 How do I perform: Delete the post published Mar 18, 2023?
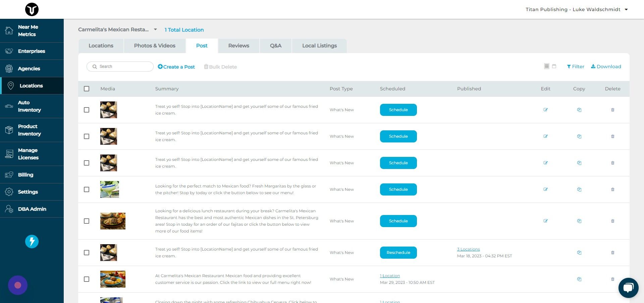[613, 253]
